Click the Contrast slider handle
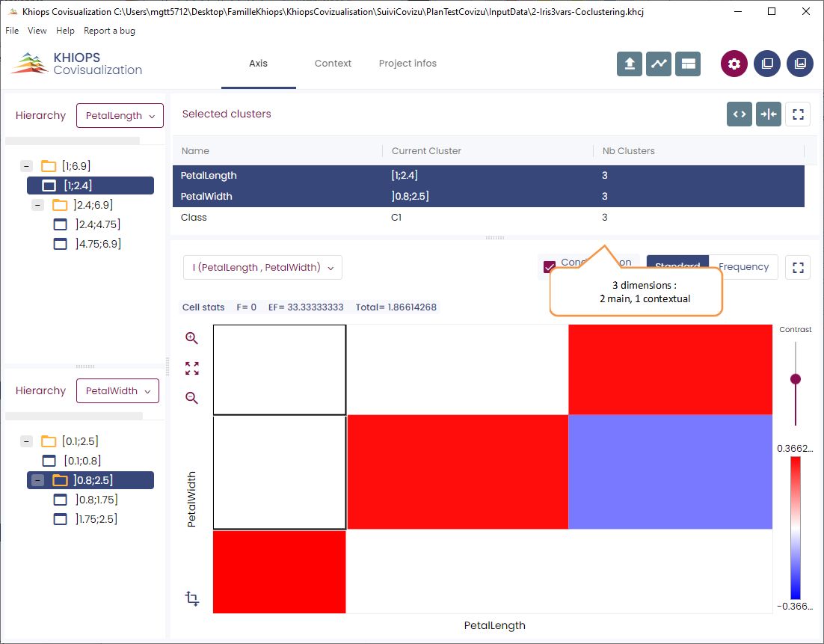Image resolution: width=824 pixels, height=644 pixels. [796, 379]
